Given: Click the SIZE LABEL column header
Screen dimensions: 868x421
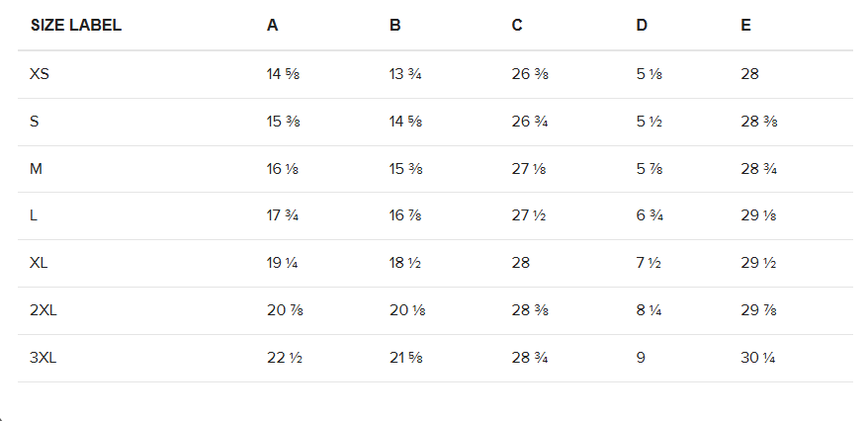Looking at the screenshot, I should (76, 26).
